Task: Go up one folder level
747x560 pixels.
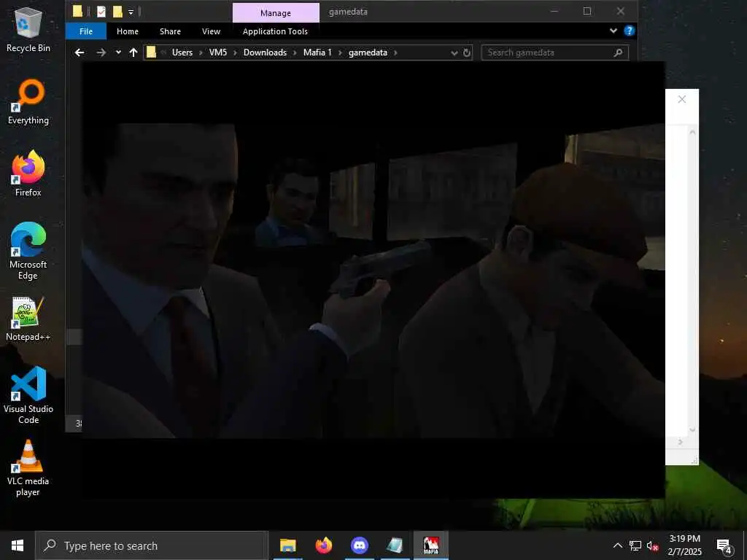Action: [x=133, y=52]
